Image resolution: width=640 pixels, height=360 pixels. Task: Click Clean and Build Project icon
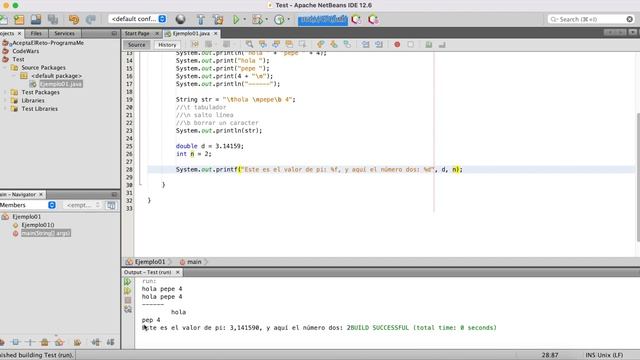click(218, 19)
